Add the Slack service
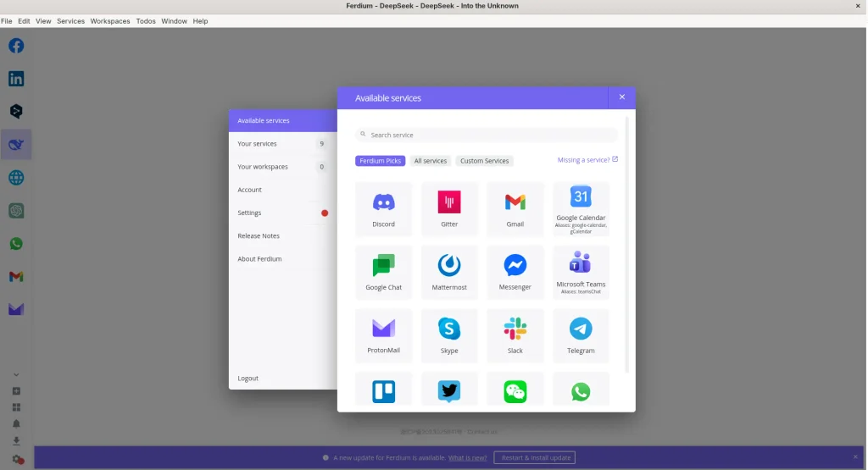This screenshot has width=868, height=470. coord(515,335)
